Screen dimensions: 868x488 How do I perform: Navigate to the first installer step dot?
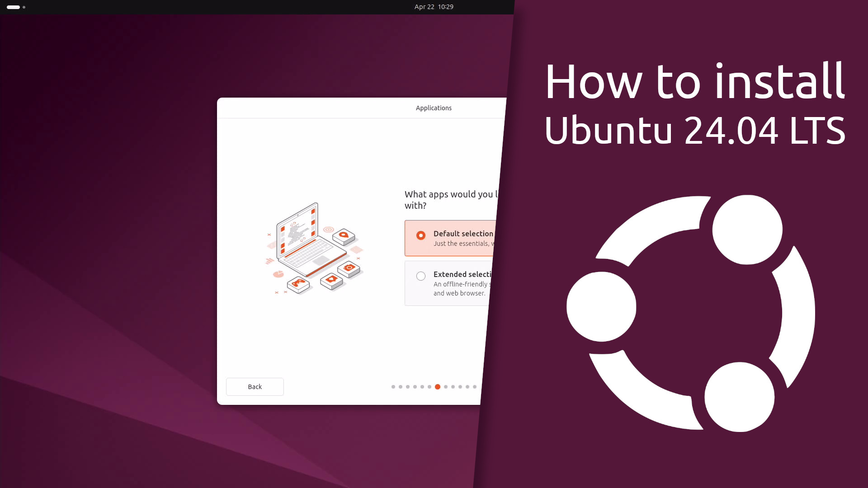click(x=393, y=387)
